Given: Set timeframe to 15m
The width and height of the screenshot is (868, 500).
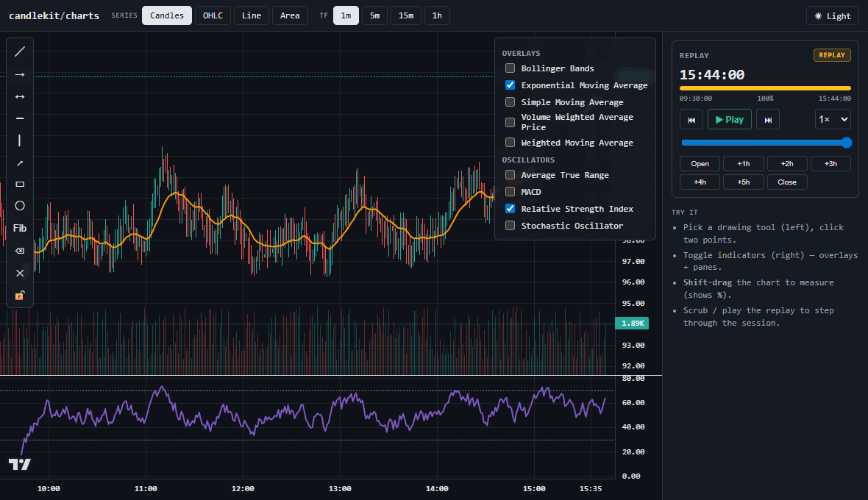Looking at the screenshot, I should click(x=406, y=15).
